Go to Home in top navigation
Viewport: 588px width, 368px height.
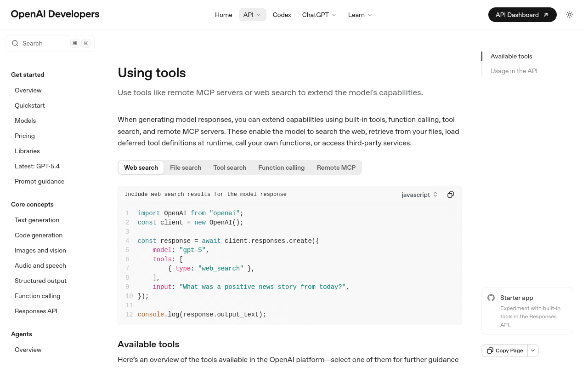click(224, 15)
